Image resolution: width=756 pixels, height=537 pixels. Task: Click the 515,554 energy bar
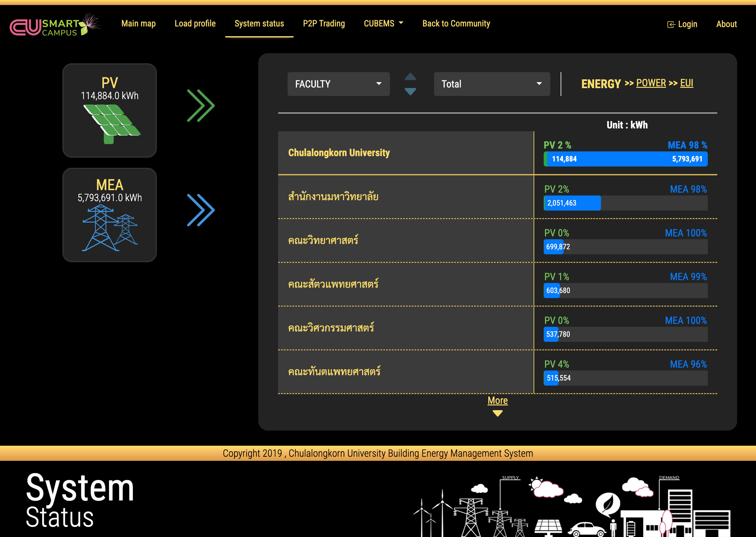(625, 378)
